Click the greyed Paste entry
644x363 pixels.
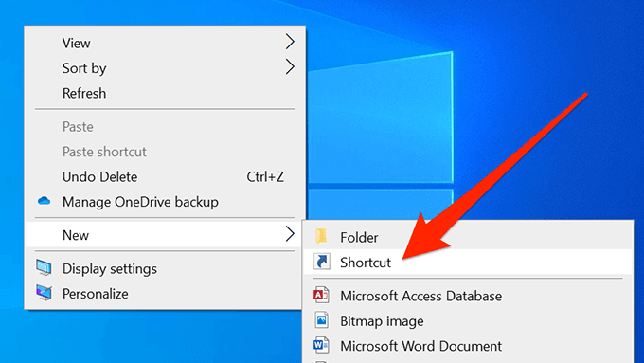coord(165,127)
